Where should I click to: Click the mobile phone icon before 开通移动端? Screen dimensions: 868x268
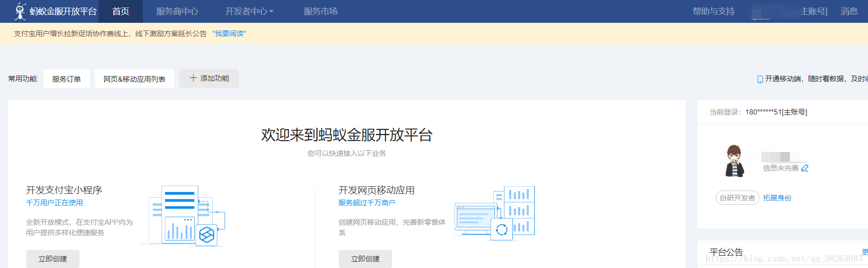click(760, 79)
